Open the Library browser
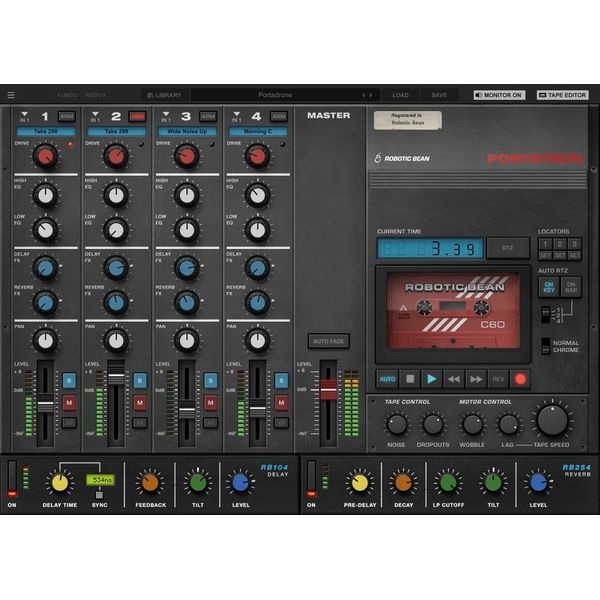The height and width of the screenshot is (600, 600). pos(164,95)
